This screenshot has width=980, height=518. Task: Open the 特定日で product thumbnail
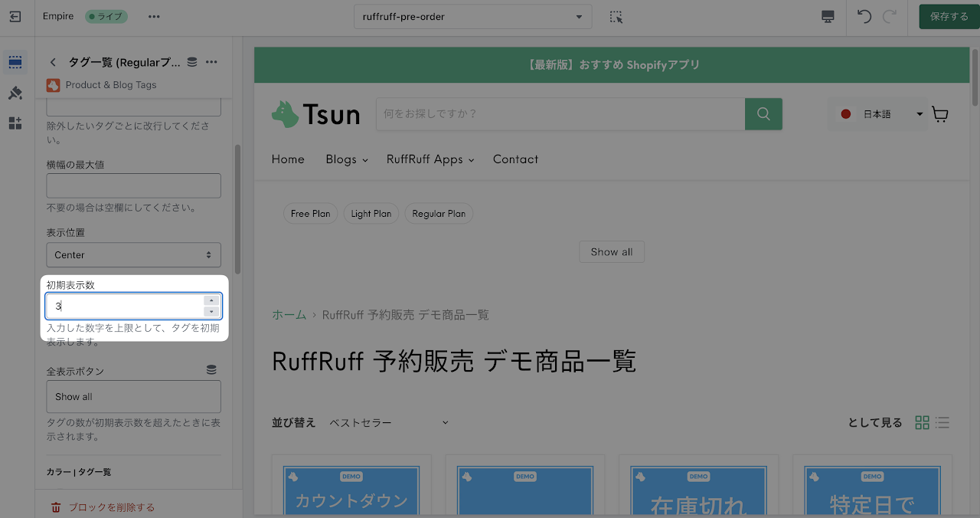pos(873,490)
